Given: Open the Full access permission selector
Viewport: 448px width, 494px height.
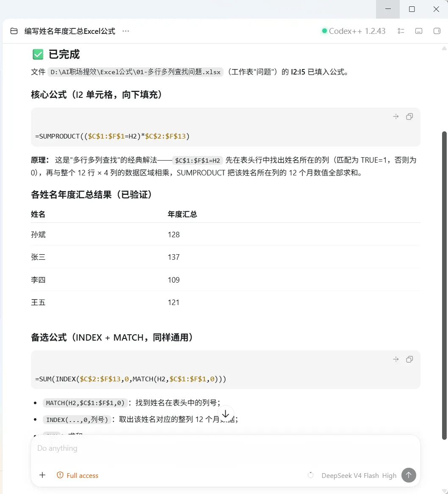Looking at the screenshot, I should (77, 475).
